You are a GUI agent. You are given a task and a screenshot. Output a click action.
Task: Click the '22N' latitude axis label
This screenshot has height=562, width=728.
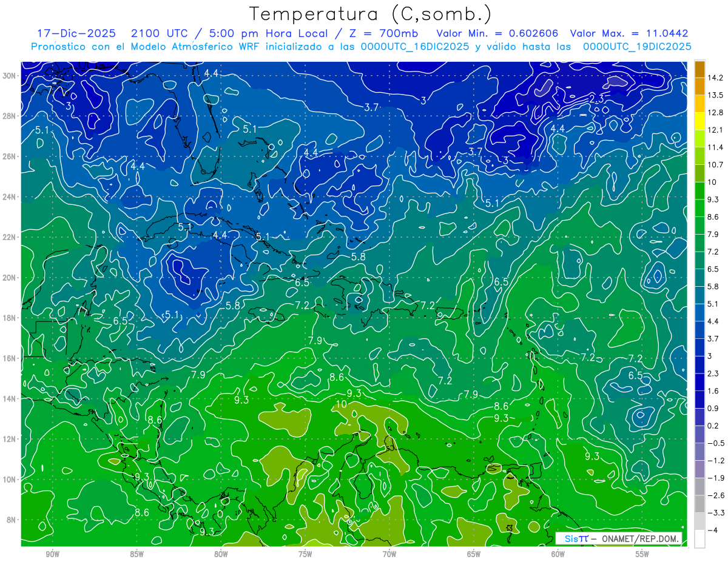point(10,237)
